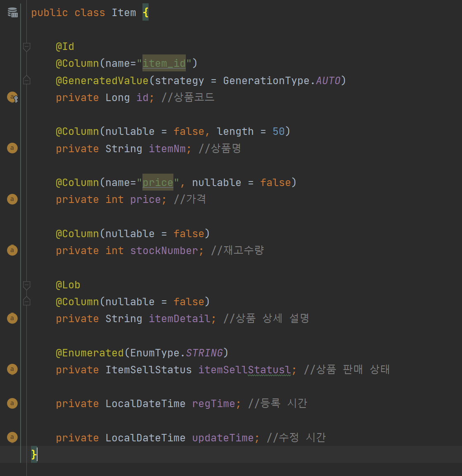Viewport: 462px width, 476px height.
Task: Click the field name itemNm
Action: tap(167, 149)
